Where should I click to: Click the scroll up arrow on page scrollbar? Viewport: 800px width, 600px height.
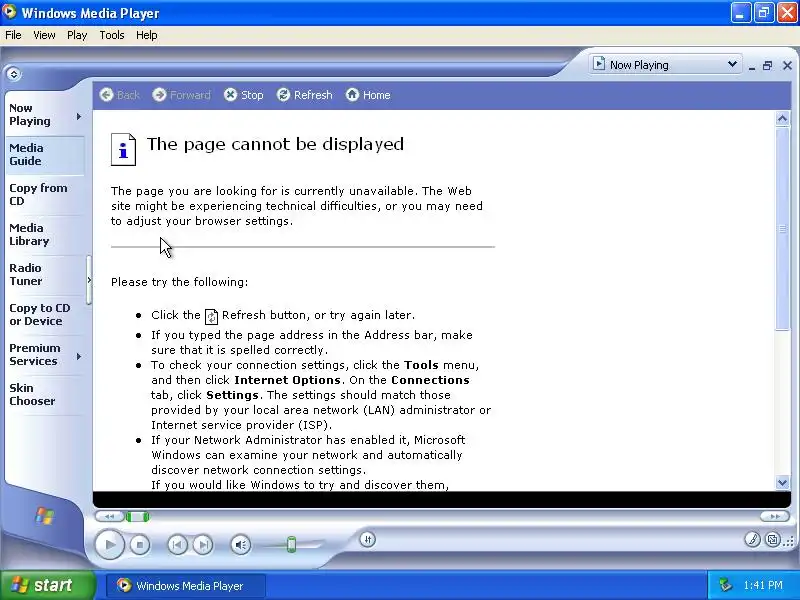click(x=783, y=119)
